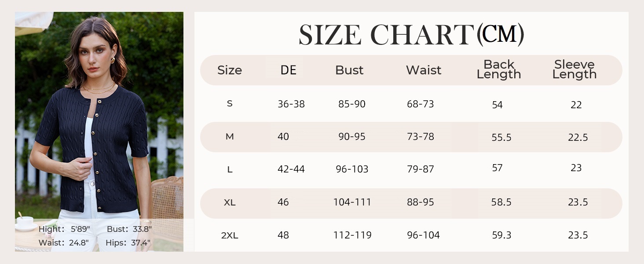Click the 36-38 DE size value

coord(291,104)
